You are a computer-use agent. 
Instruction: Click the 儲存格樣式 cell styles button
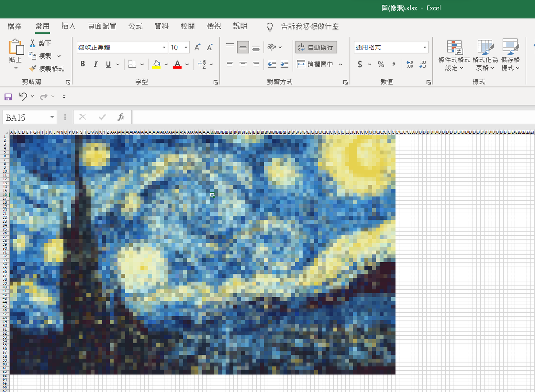pos(510,55)
